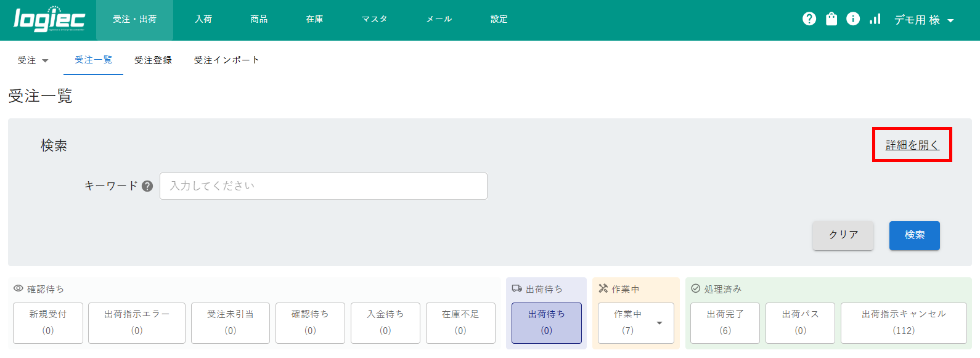980x358 pixels.
Task: Click the 詳細を開く link
Action: pos(912,145)
